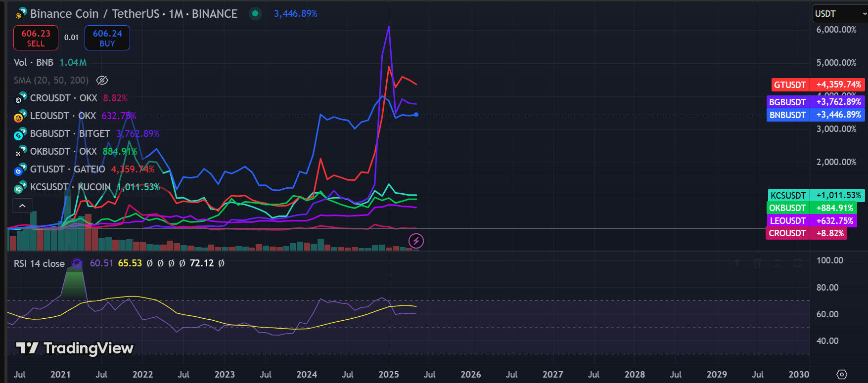Select the Vol · BNB indicator label
The image size is (868, 383).
click(33, 63)
